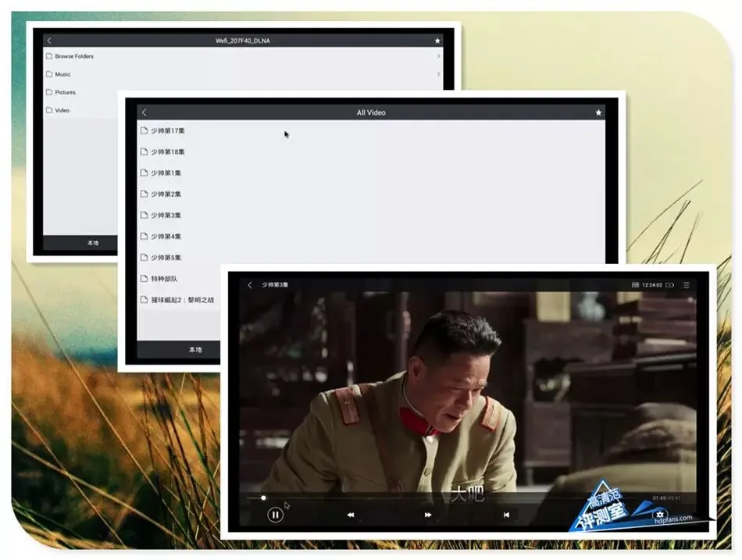Click the battery icon in player header

669,285
